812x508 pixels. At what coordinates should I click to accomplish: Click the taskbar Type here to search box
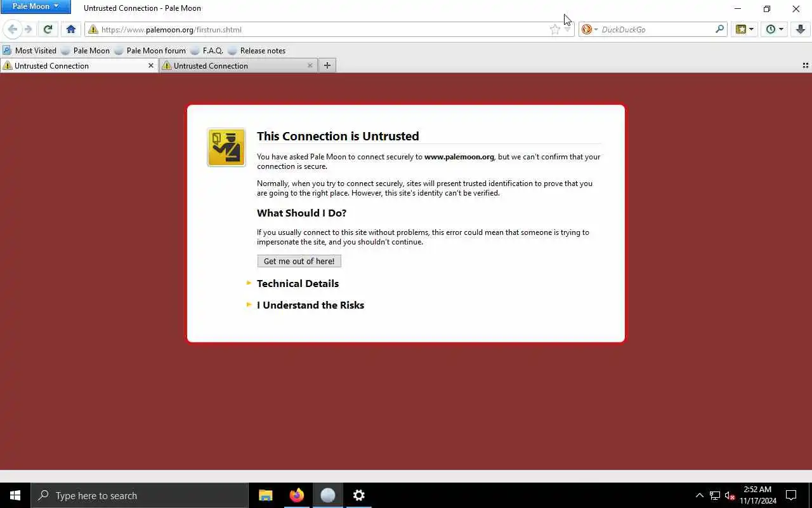tap(140, 495)
